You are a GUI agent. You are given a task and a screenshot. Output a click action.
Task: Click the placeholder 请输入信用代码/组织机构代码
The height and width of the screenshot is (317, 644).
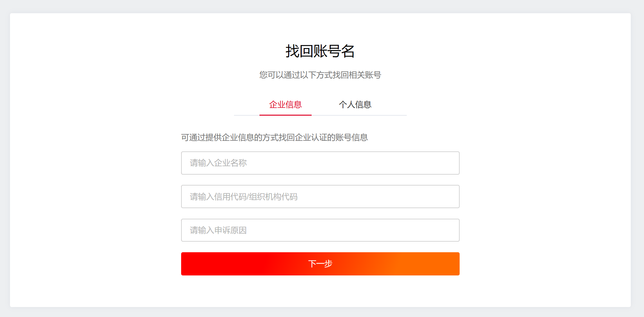243,197
